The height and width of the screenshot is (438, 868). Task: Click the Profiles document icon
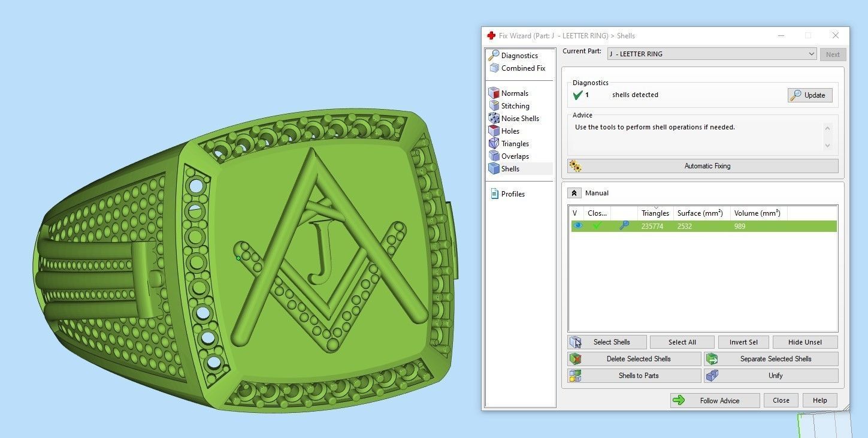(x=494, y=194)
